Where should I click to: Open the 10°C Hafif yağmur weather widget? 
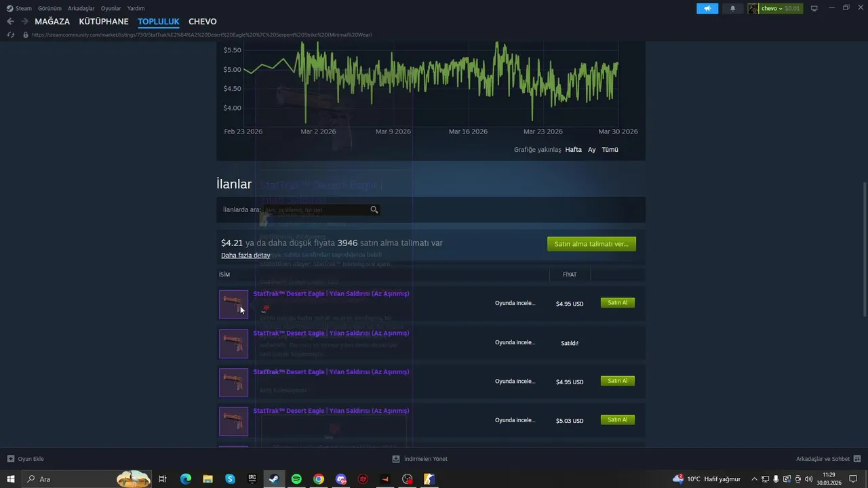(706, 479)
